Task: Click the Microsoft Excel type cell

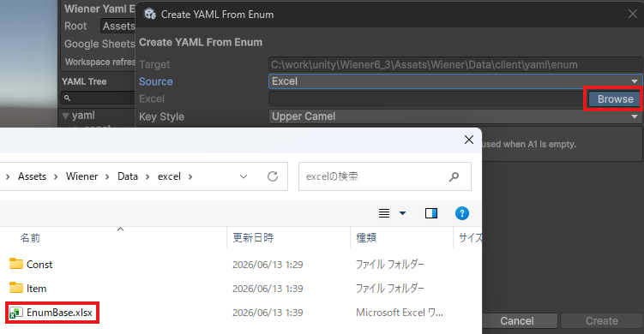Action: (x=400, y=313)
